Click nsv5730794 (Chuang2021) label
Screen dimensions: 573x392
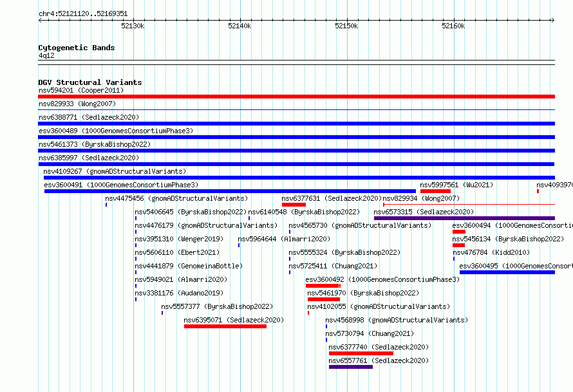click(x=370, y=333)
